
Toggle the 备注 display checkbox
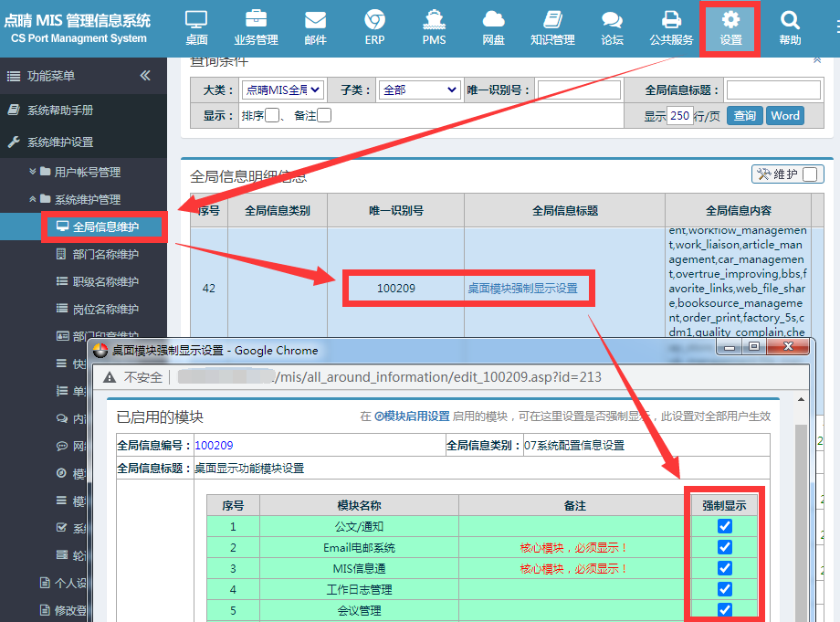(x=324, y=115)
